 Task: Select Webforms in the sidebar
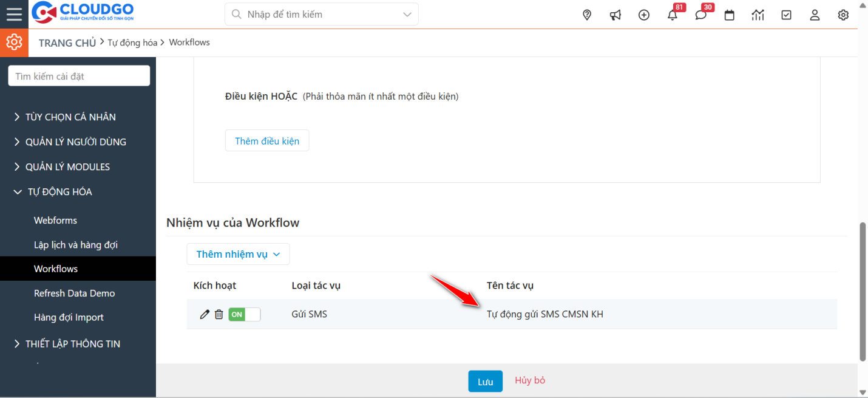[x=55, y=220]
